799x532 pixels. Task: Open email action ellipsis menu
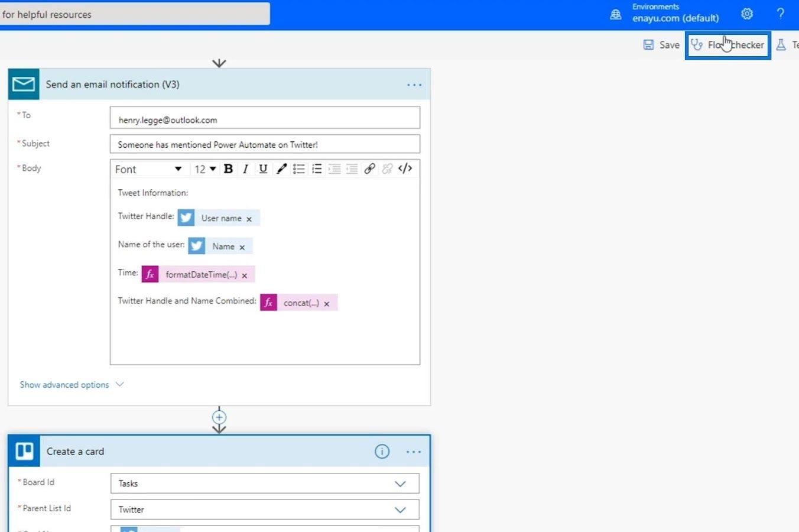tap(414, 85)
